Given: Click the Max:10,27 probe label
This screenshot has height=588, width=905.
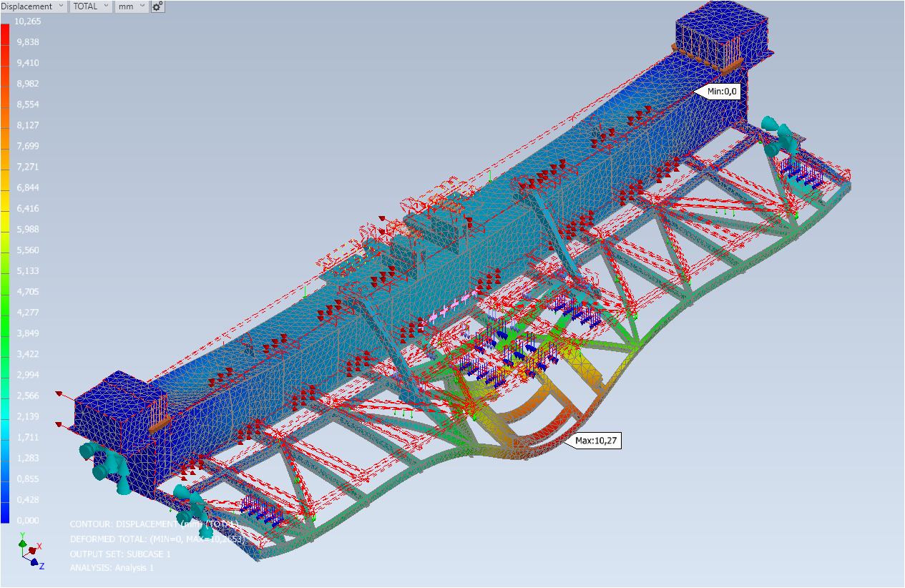Looking at the screenshot, I should pos(595,441).
